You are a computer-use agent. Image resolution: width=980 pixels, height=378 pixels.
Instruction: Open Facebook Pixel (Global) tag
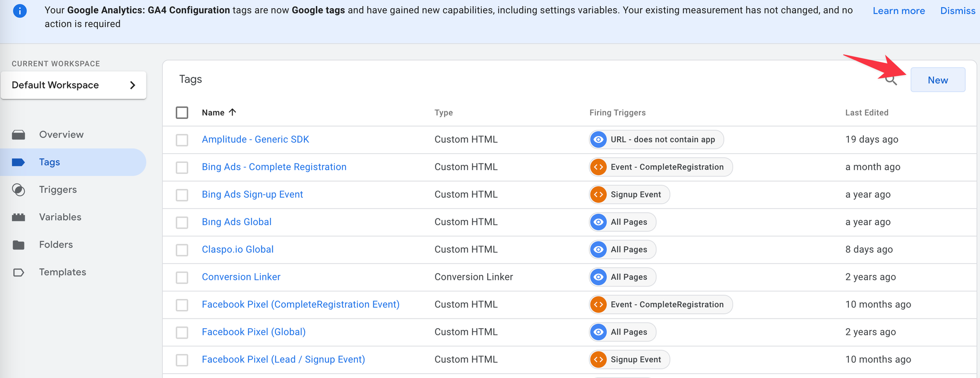(254, 332)
